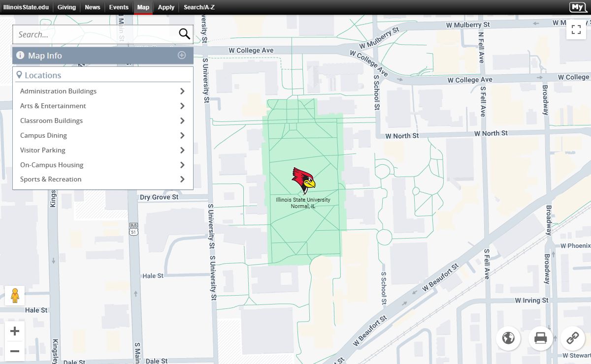Expand Administration Buildings chevron
This screenshot has width=591, height=364.
[182, 91]
